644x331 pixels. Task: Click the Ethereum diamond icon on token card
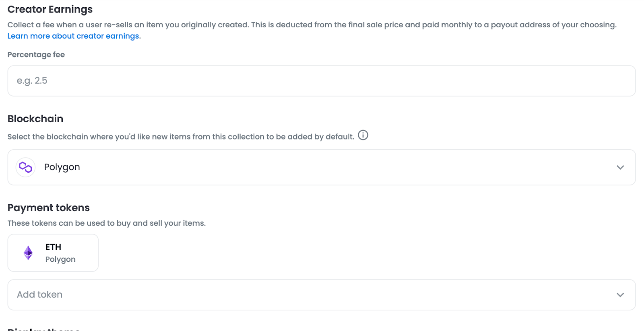tap(28, 253)
